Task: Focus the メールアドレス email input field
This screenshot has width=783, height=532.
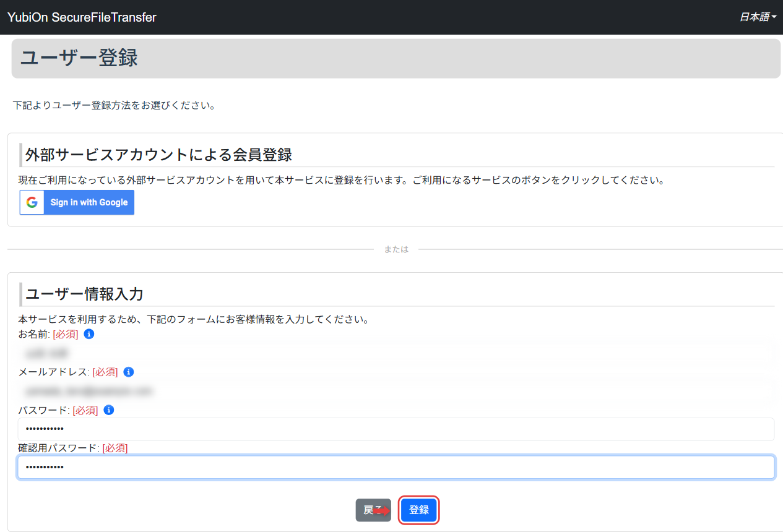Action: click(x=396, y=392)
